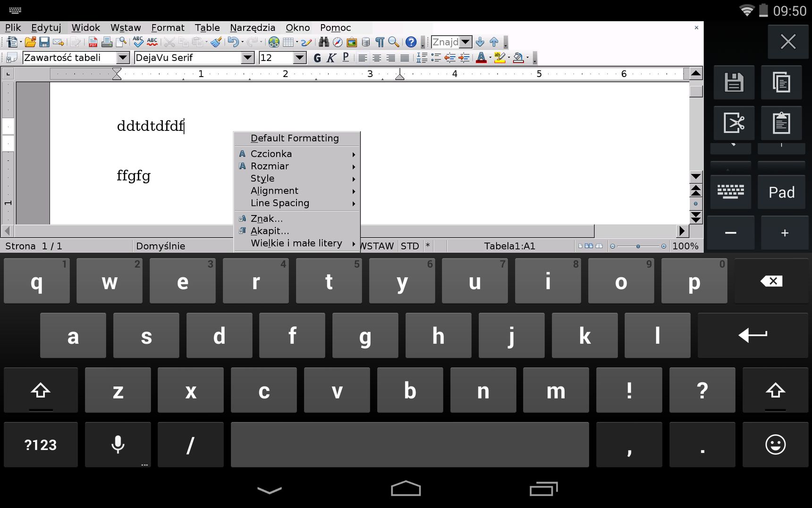The width and height of the screenshot is (812, 508).
Task: Open the Znajd search history dropdown
Action: [x=465, y=42]
